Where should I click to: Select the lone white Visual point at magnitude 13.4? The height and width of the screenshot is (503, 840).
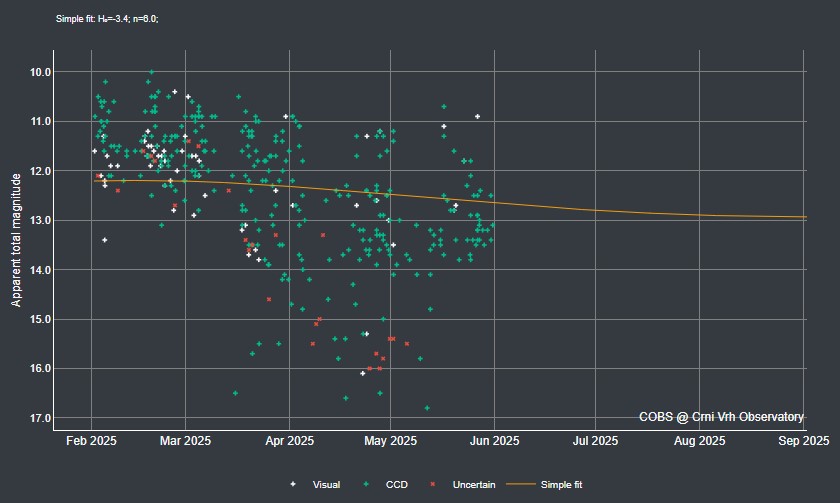[x=104, y=240]
